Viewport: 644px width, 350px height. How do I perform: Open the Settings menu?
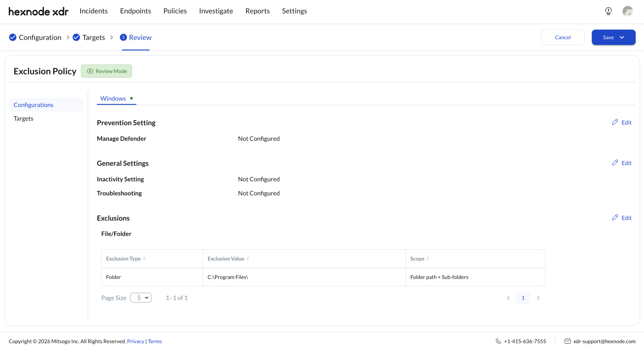point(294,11)
